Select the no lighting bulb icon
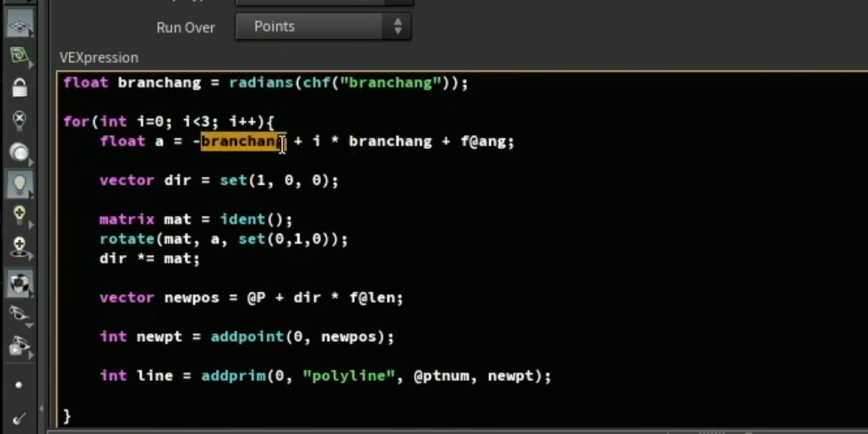This screenshot has width=868, height=434. tap(20, 120)
